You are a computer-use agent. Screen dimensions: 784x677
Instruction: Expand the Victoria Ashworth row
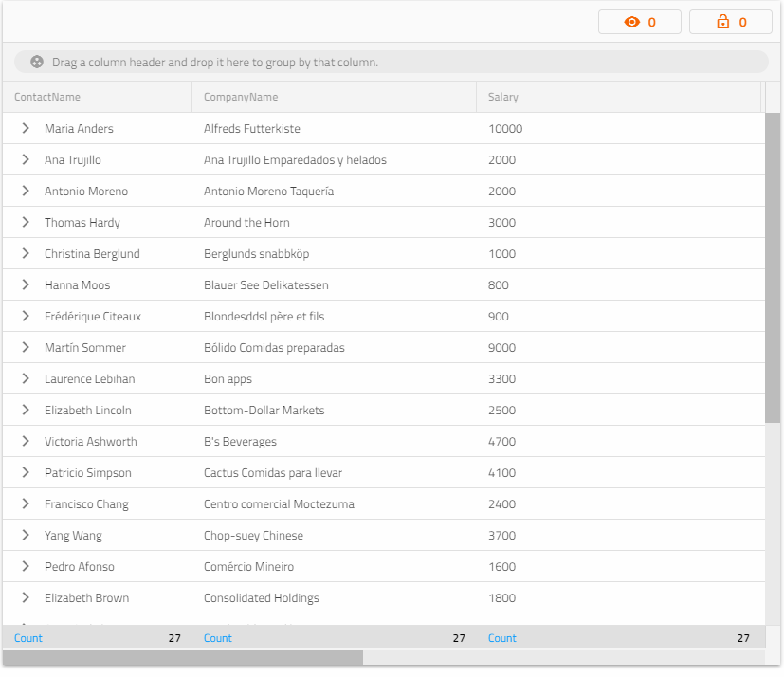26,441
